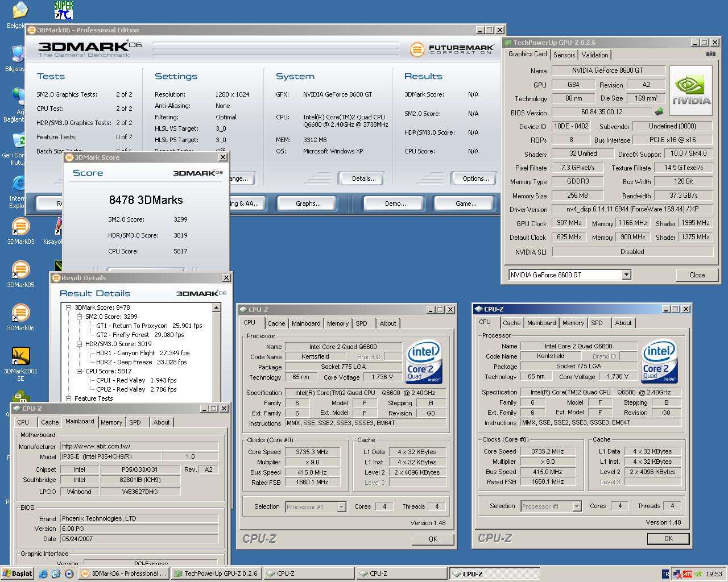Select GT1 - Return To Proxycon result row
The height and width of the screenshot is (582, 728).
click(x=149, y=326)
